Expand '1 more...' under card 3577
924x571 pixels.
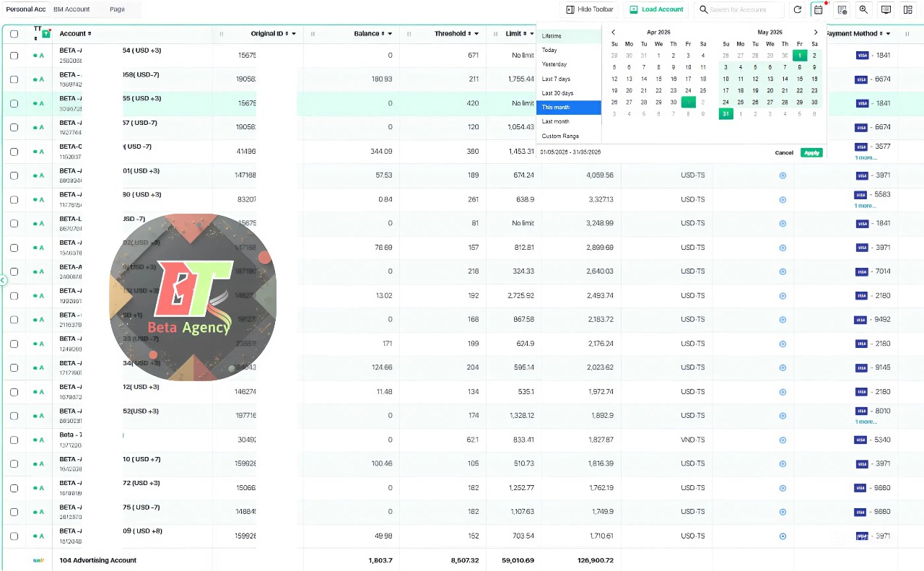pyautogui.click(x=866, y=157)
